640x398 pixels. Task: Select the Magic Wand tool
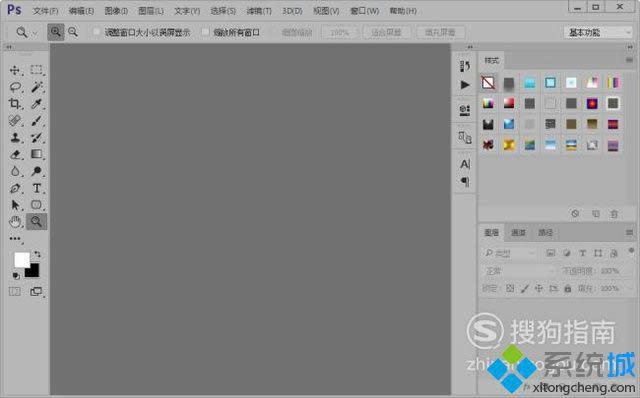[x=37, y=87]
